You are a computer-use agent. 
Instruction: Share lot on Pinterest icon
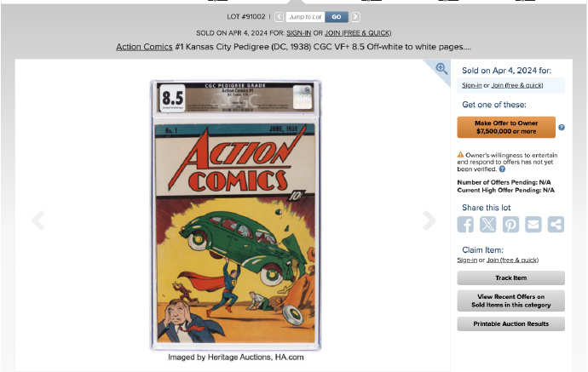click(x=510, y=225)
